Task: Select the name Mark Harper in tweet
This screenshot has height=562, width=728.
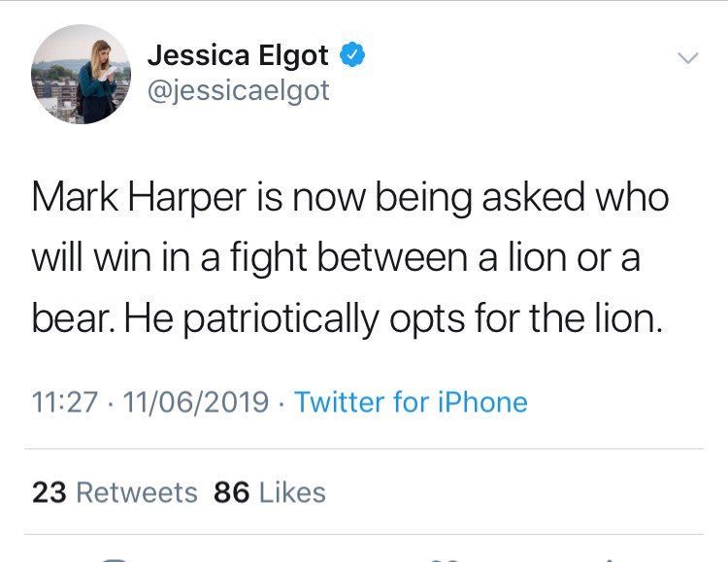Action: pyautogui.click(x=139, y=199)
